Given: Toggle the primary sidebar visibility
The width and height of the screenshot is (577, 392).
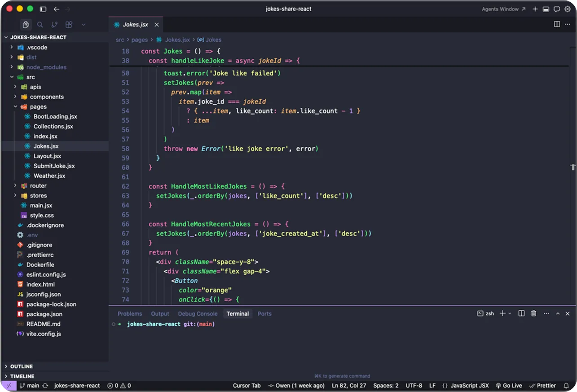Looking at the screenshot, I should tap(43, 9).
